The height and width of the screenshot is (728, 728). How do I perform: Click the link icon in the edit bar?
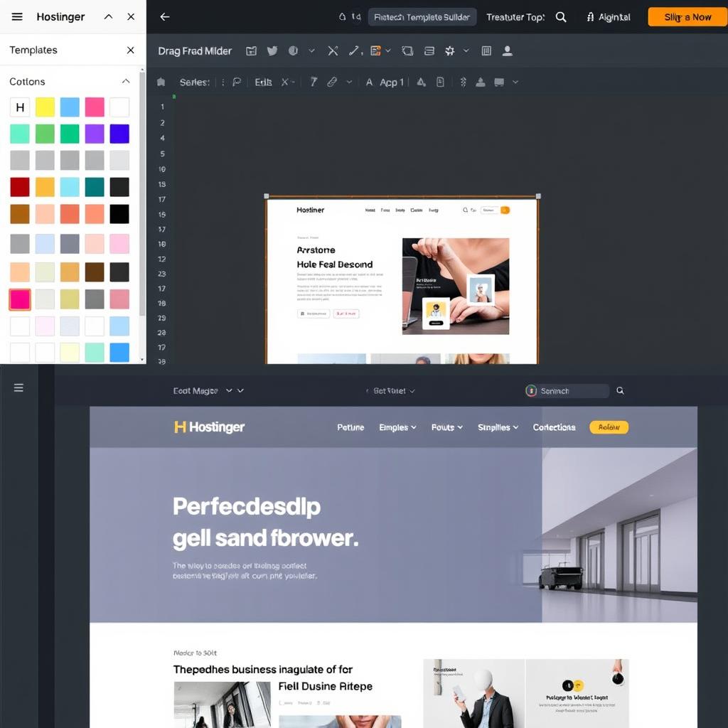coord(332,82)
